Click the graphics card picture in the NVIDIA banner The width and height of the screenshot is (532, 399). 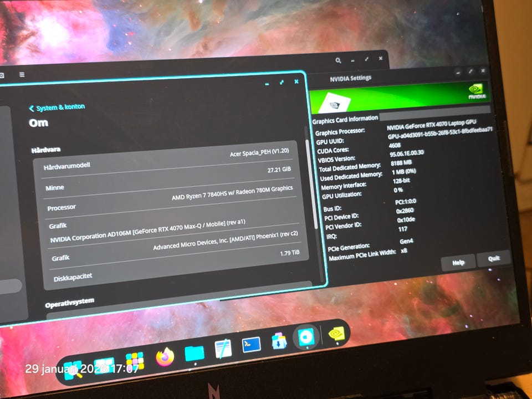[x=335, y=104]
